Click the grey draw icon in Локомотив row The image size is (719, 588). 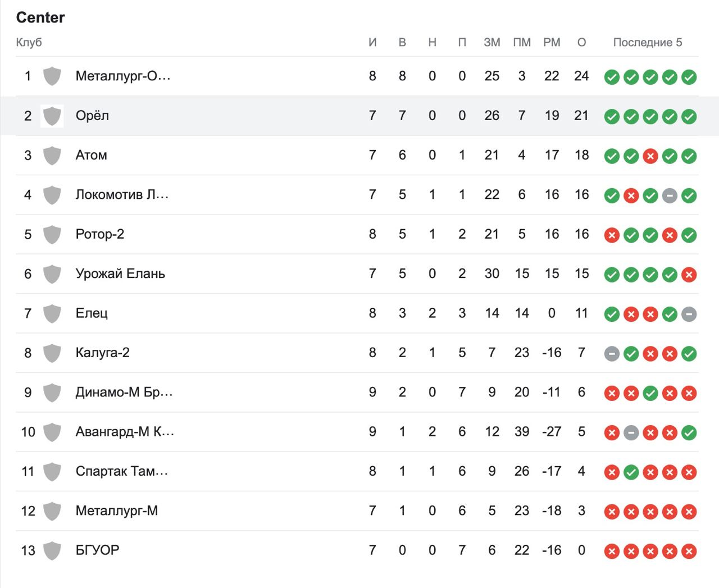(670, 195)
